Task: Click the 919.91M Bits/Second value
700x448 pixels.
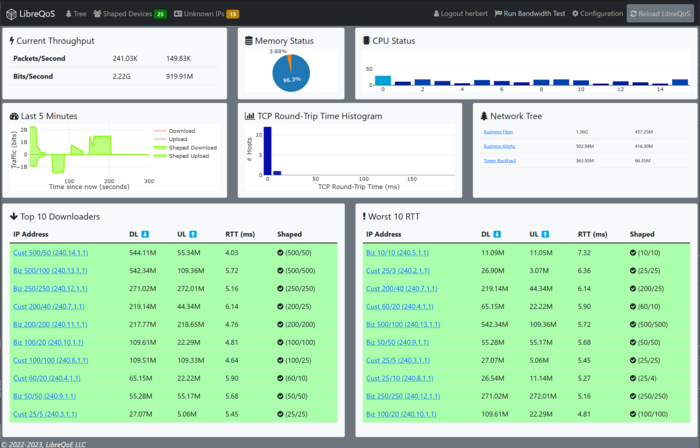Action: (x=179, y=76)
